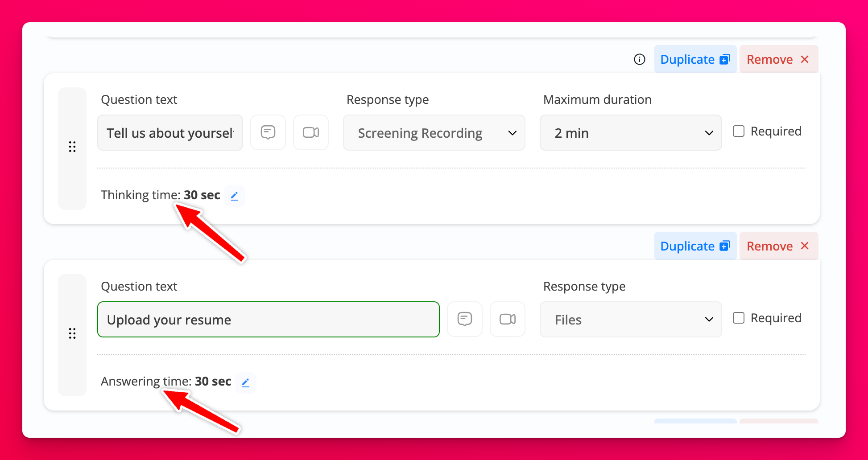868x460 pixels.
Task: Duplicate the 'Upload your resume' question
Action: point(695,246)
